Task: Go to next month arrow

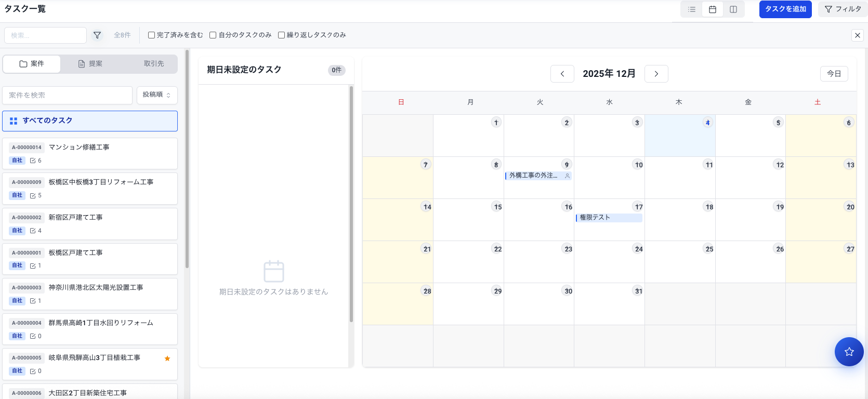Action: [656, 74]
